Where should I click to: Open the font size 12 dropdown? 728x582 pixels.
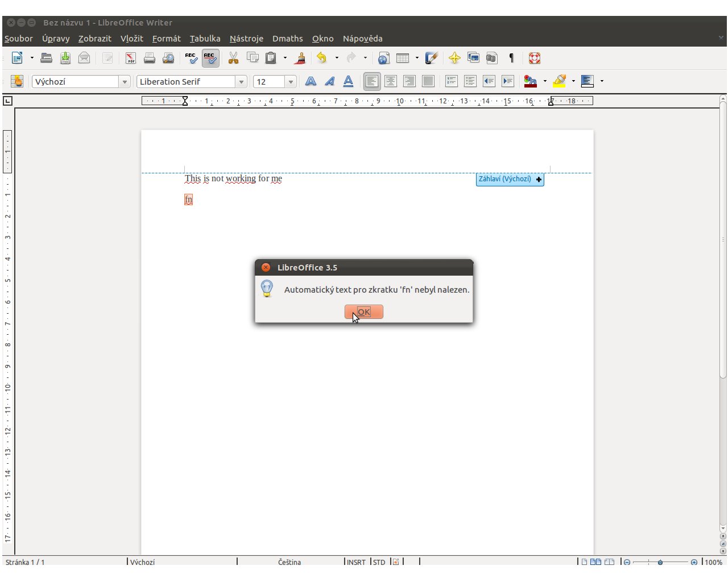291,82
